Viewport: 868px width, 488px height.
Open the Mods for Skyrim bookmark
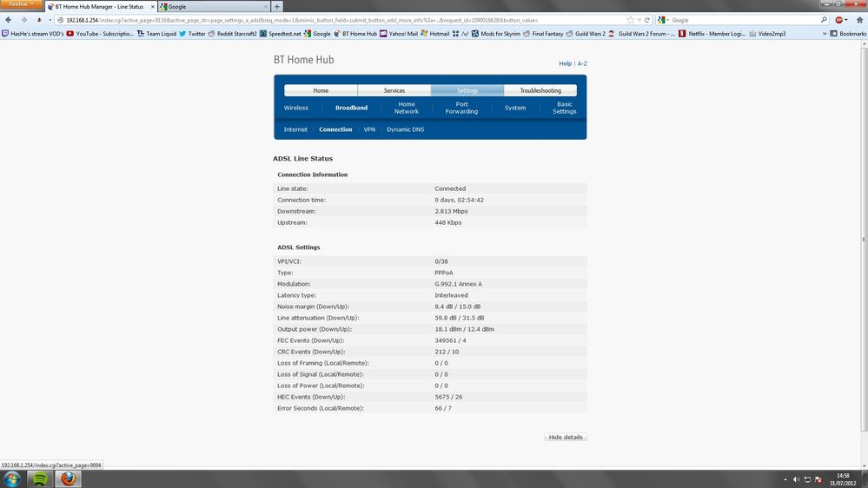496,34
